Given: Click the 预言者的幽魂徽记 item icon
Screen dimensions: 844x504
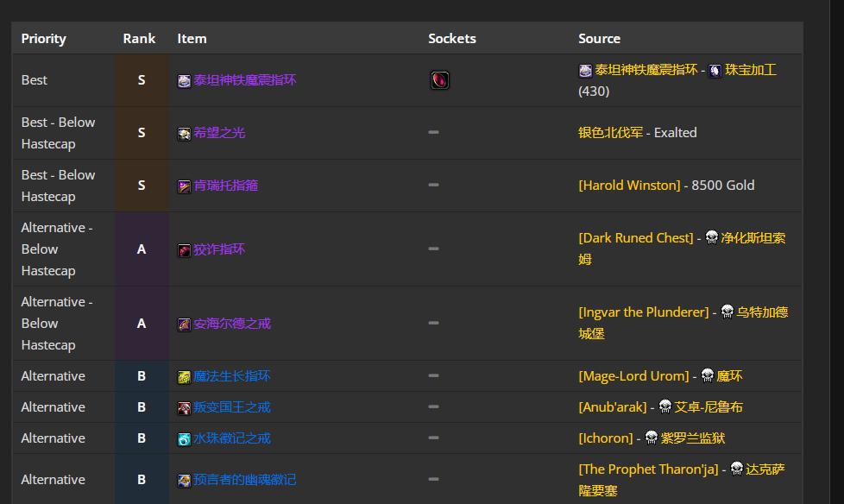Looking at the screenshot, I should [184, 480].
